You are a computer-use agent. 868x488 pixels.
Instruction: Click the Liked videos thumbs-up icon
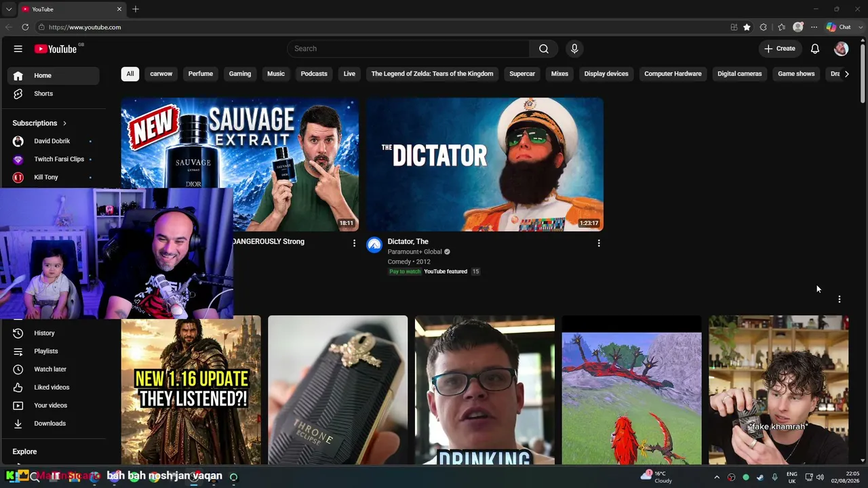pyautogui.click(x=18, y=388)
